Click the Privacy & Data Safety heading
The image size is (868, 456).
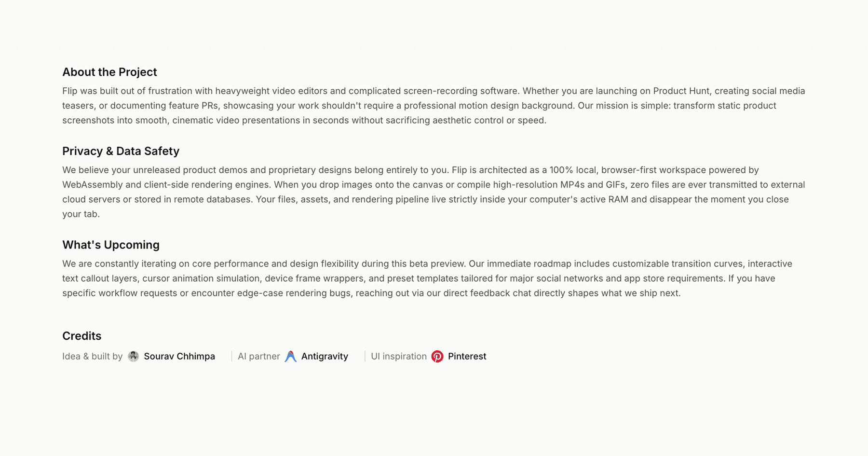point(121,151)
